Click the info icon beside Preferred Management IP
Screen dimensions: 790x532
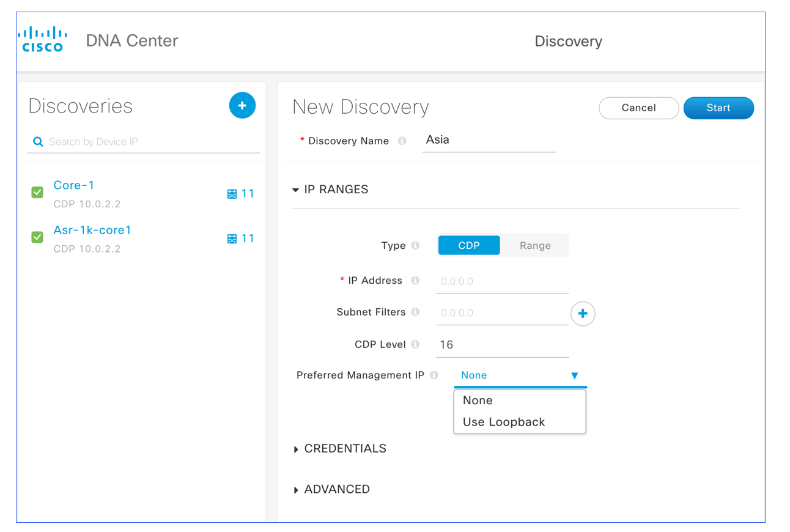click(x=434, y=375)
